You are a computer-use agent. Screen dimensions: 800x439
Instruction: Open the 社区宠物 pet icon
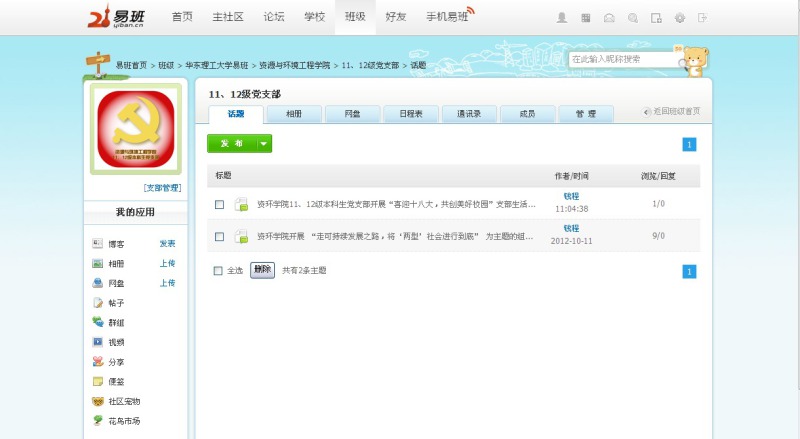click(x=97, y=401)
